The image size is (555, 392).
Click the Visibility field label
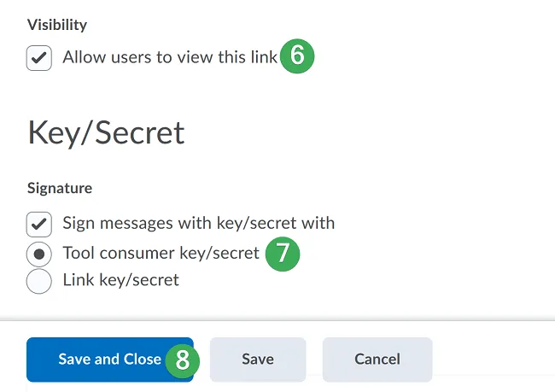coord(57,25)
